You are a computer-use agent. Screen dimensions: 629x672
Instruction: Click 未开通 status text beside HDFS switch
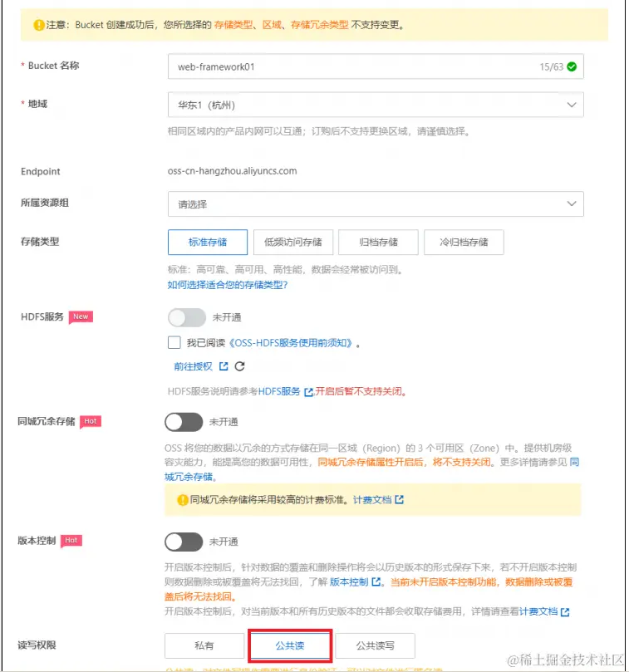tap(227, 317)
